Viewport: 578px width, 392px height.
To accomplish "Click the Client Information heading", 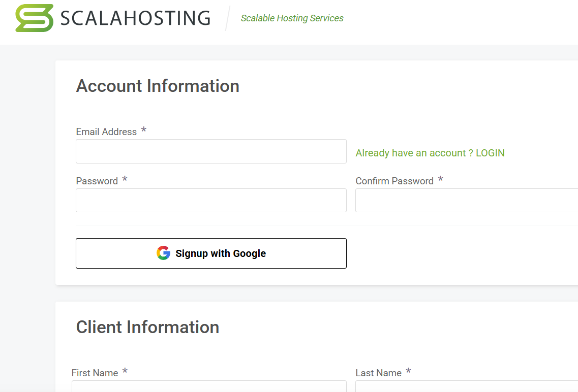I will point(147,327).
